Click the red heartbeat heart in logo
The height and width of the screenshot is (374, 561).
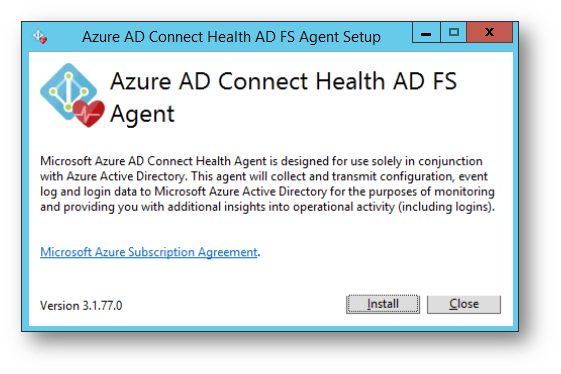click(89, 113)
